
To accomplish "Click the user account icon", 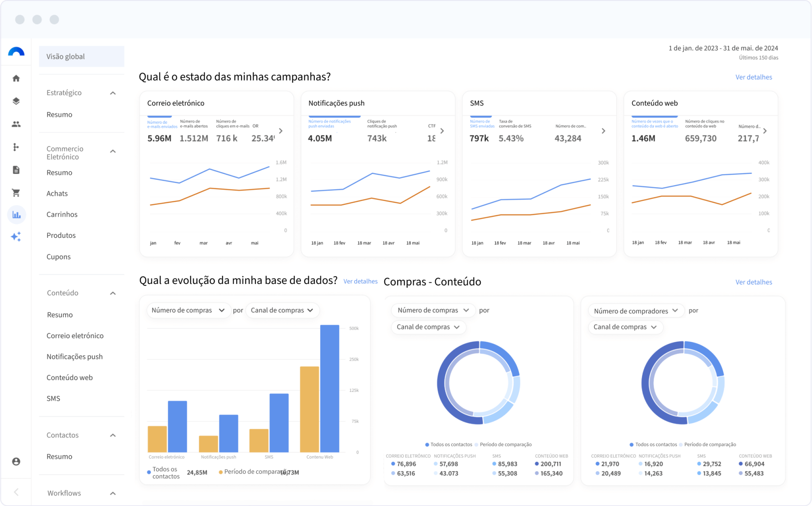I will click(x=16, y=461).
